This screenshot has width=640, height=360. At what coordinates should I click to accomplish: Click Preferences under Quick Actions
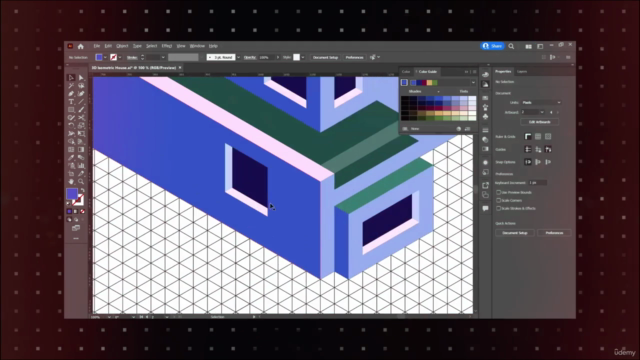(x=554, y=233)
